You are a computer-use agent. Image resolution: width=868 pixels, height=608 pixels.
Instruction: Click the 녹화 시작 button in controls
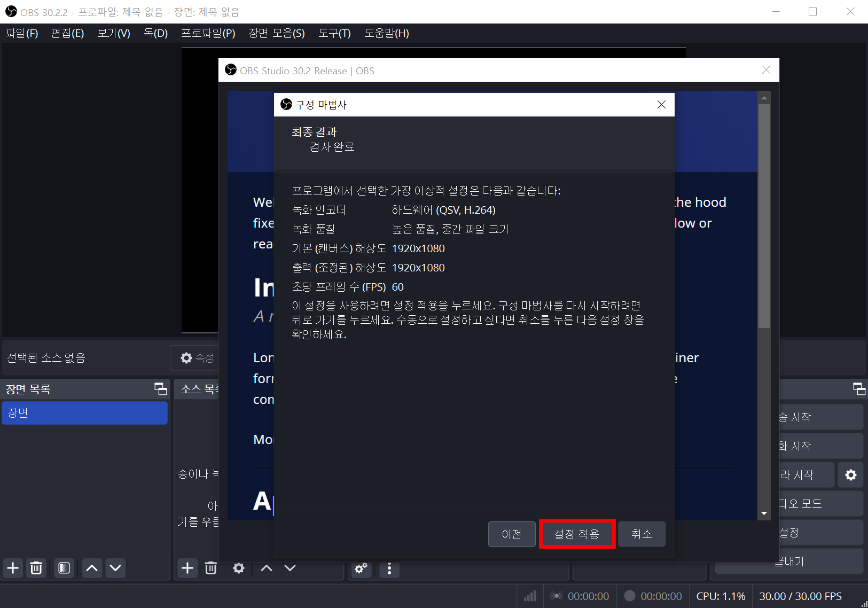[x=820, y=446]
